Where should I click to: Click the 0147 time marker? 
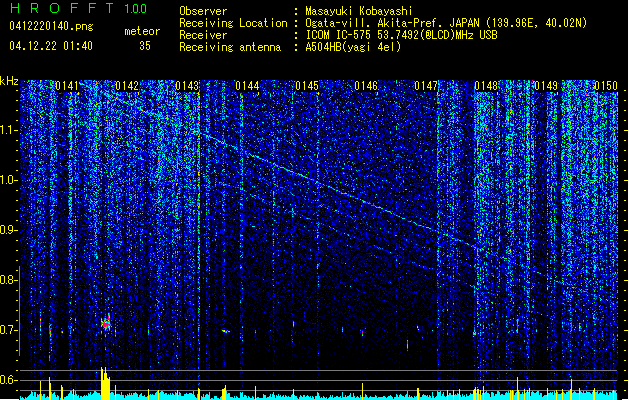point(426,86)
